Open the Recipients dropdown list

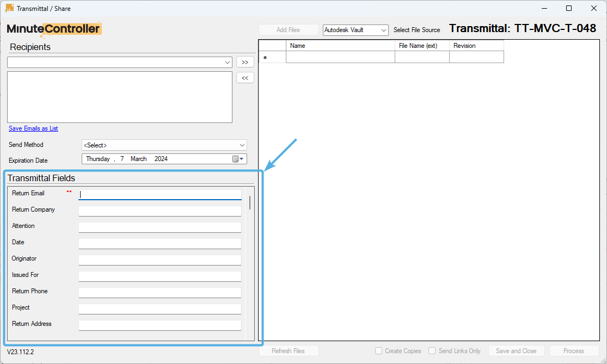[x=228, y=62]
